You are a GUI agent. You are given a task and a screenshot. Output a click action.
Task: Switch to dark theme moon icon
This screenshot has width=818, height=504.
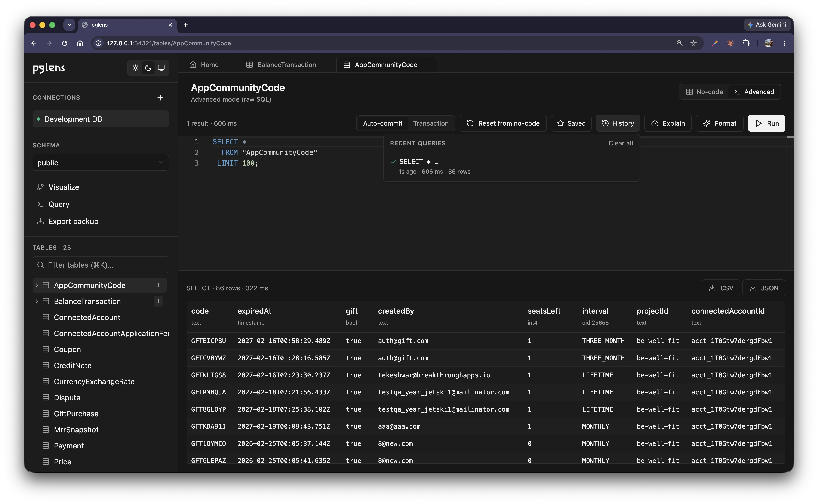[148, 68]
